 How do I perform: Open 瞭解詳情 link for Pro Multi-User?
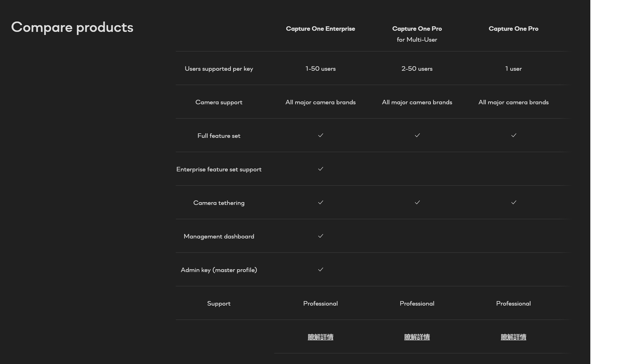pos(417,337)
